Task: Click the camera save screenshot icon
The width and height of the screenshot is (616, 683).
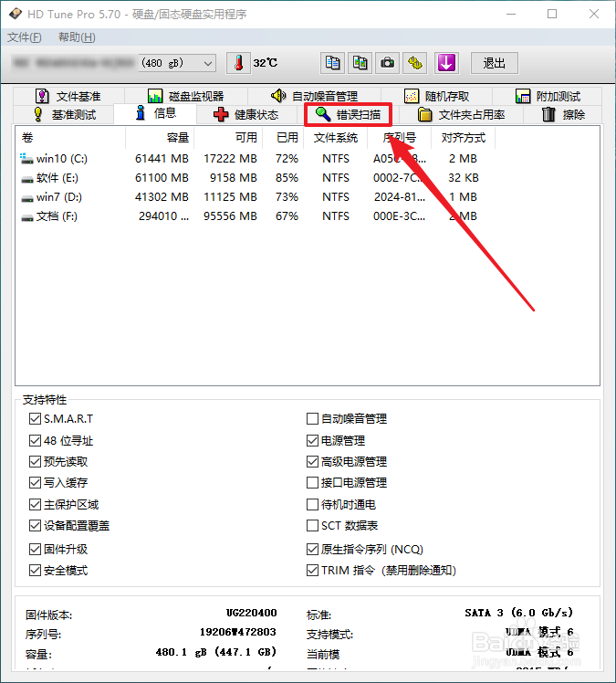Action: 388,64
